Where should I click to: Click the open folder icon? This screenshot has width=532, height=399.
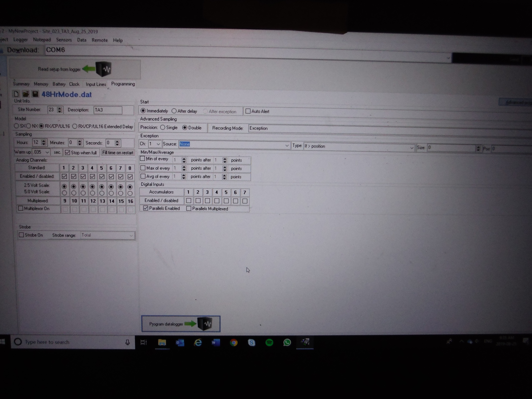[x=26, y=94]
